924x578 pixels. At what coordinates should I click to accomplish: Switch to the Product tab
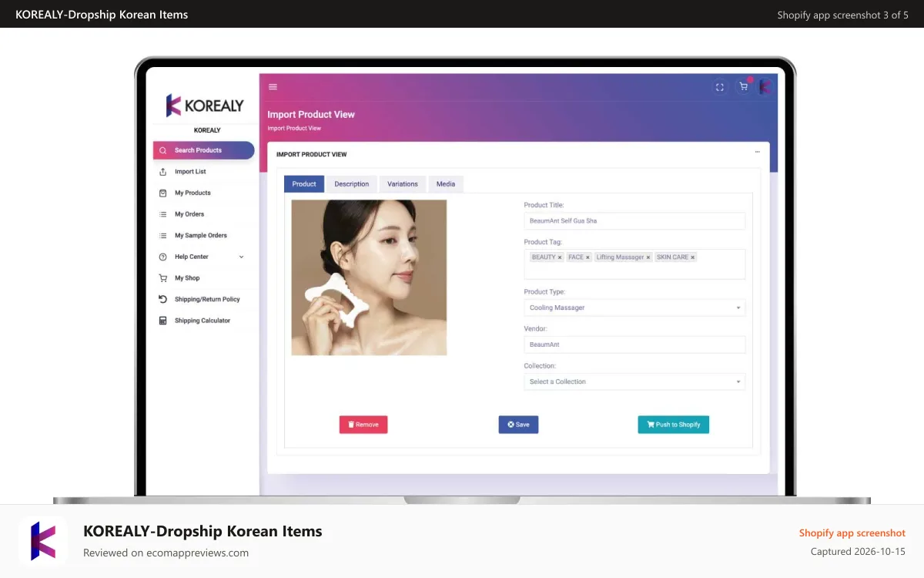[304, 184]
